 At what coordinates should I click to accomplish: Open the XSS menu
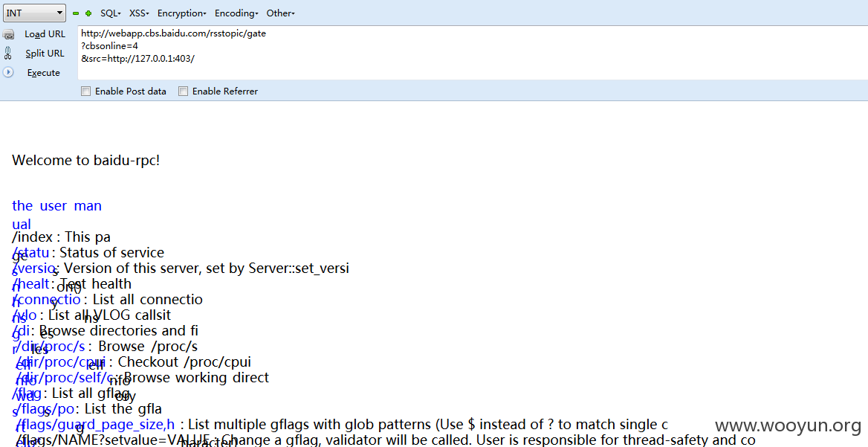click(x=139, y=13)
